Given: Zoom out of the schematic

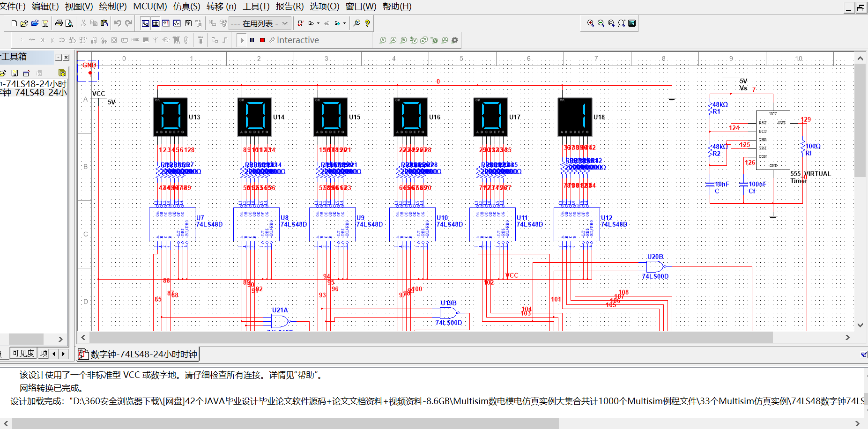Looking at the screenshot, I should coord(601,23).
